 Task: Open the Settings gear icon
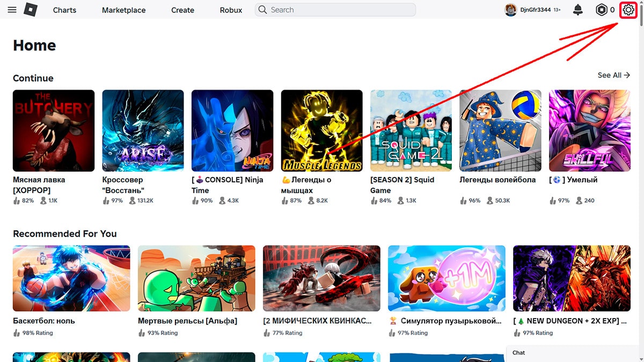[x=628, y=10]
